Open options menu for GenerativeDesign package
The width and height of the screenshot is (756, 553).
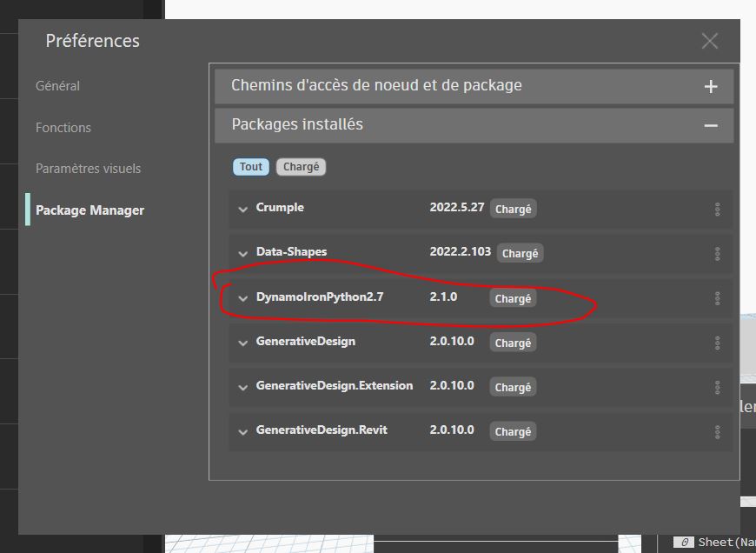pos(717,343)
